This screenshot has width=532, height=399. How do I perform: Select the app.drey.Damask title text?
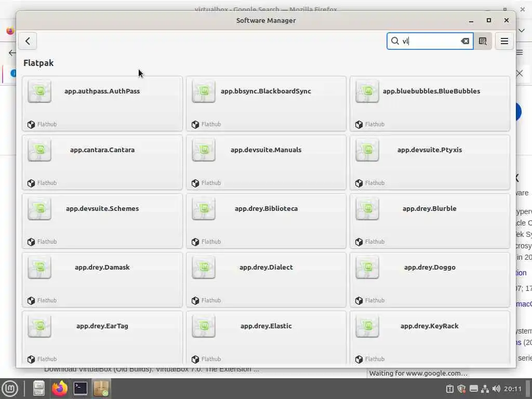point(102,267)
